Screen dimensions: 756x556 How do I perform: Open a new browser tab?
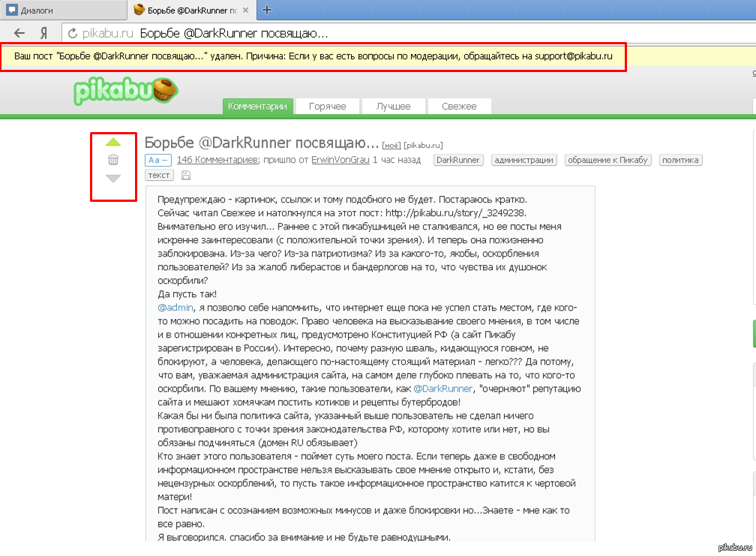pyautogui.click(x=267, y=10)
